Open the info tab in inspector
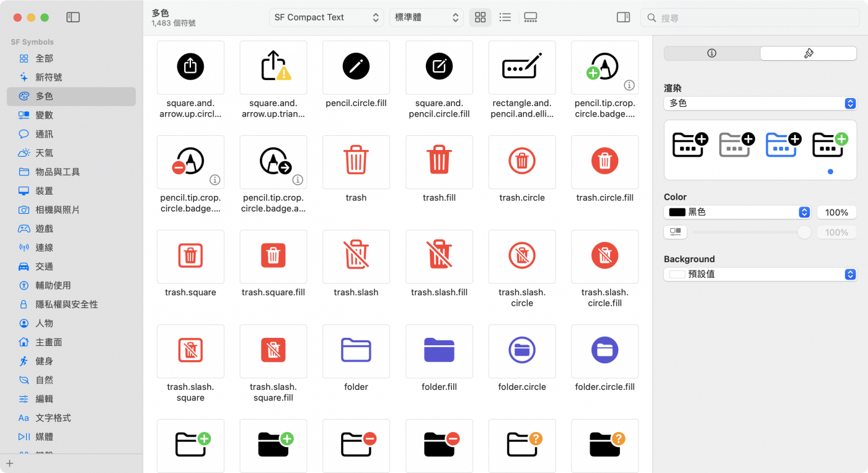This screenshot has height=473, width=868. point(712,53)
